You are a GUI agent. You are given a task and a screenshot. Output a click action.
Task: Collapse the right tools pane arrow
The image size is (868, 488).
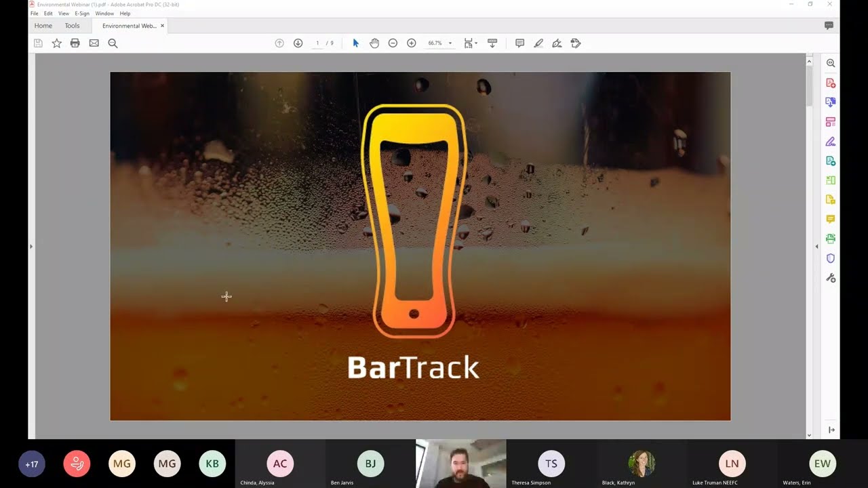[816, 247]
